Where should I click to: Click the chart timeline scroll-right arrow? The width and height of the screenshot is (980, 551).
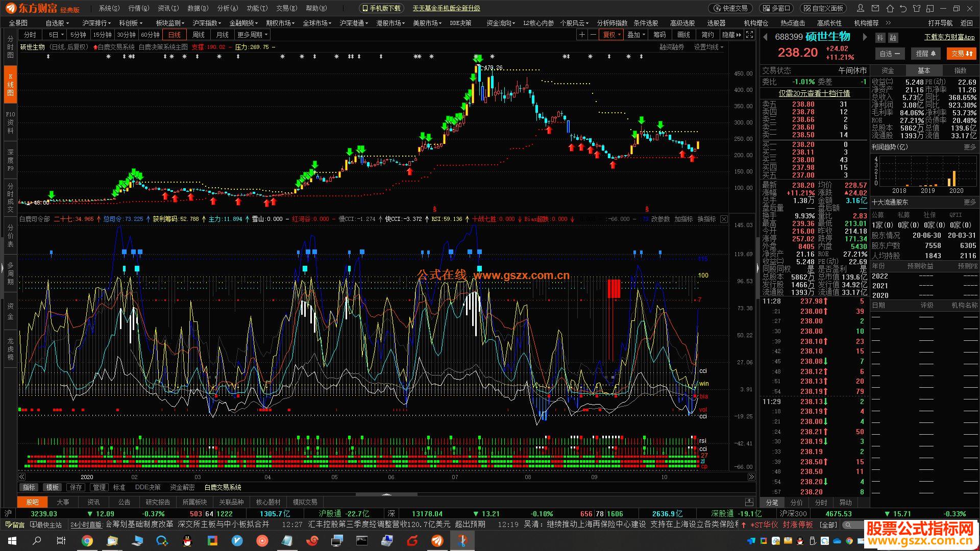point(751,477)
